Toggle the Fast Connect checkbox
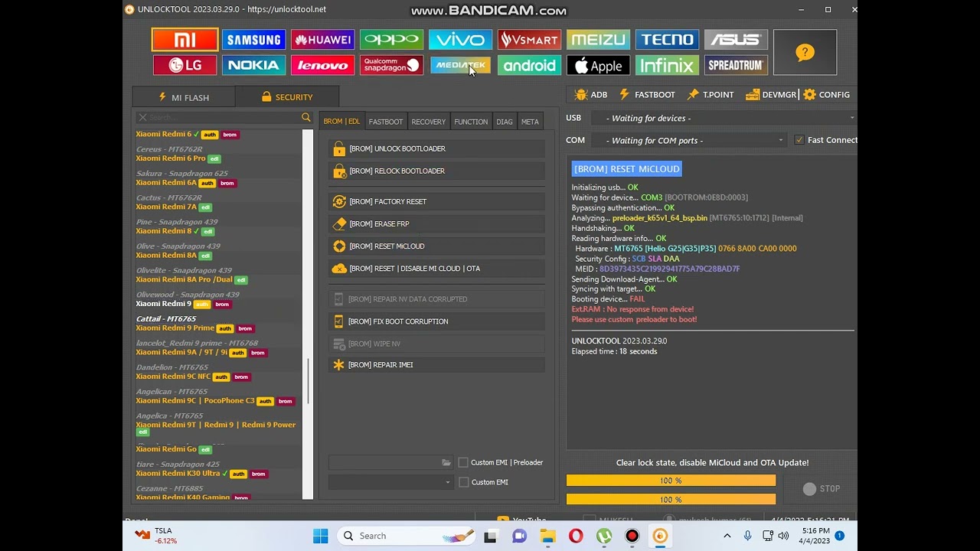Screen dimensions: 980x551 coord(799,140)
